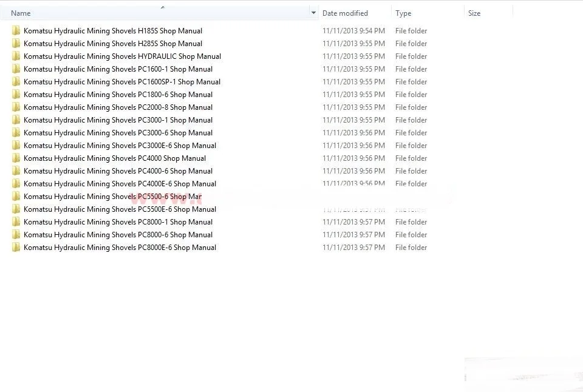Click folder icon for PC8000-1 Shop Manual

(x=16, y=222)
